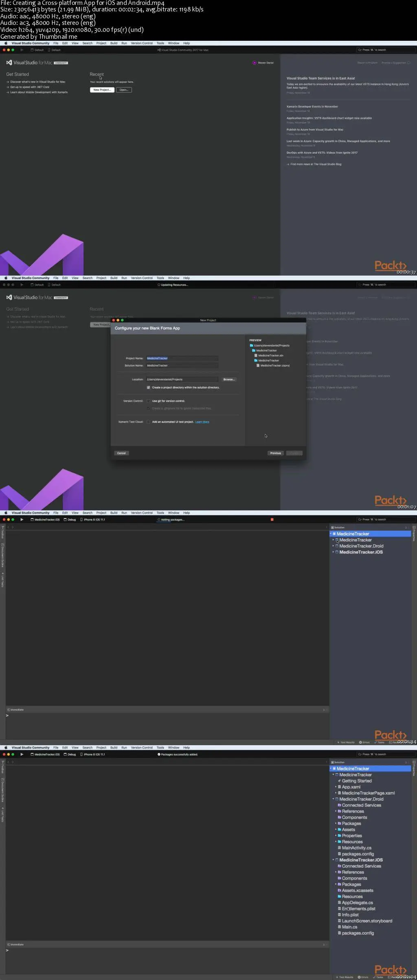The width and height of the screenshot is (417, 980).
Task: Collapse MedicineTracker.Droid in 'Packages successfully added' frame
Action: click(x=333, y=799)
